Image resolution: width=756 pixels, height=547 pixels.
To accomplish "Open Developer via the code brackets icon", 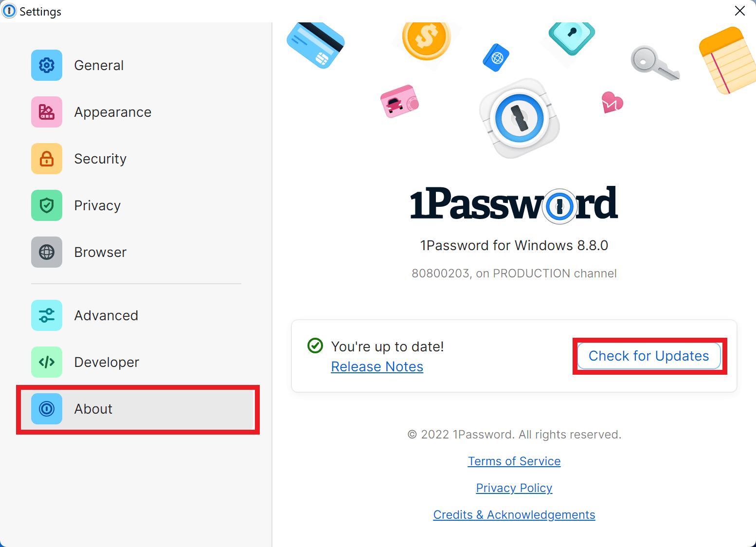I will 46,362.
